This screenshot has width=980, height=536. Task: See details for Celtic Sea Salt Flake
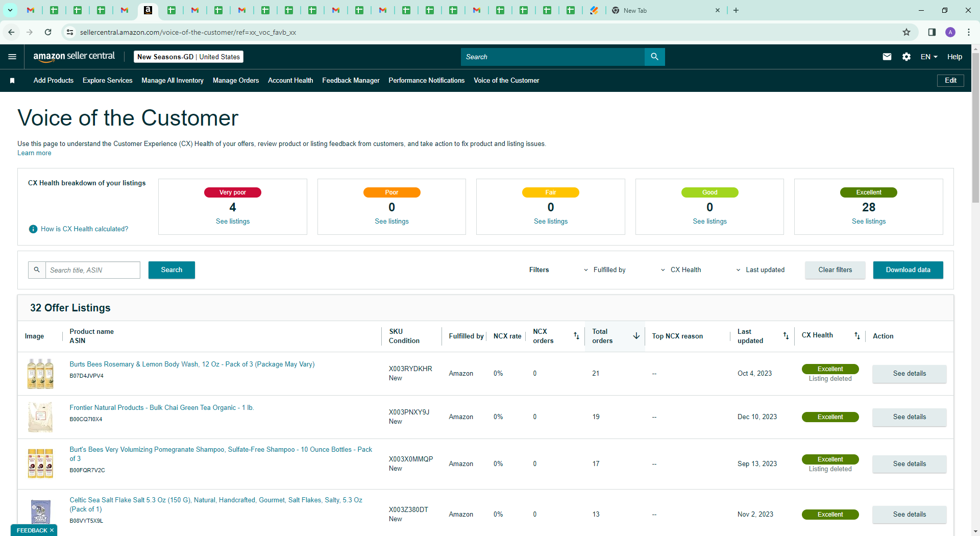[909, 515]
